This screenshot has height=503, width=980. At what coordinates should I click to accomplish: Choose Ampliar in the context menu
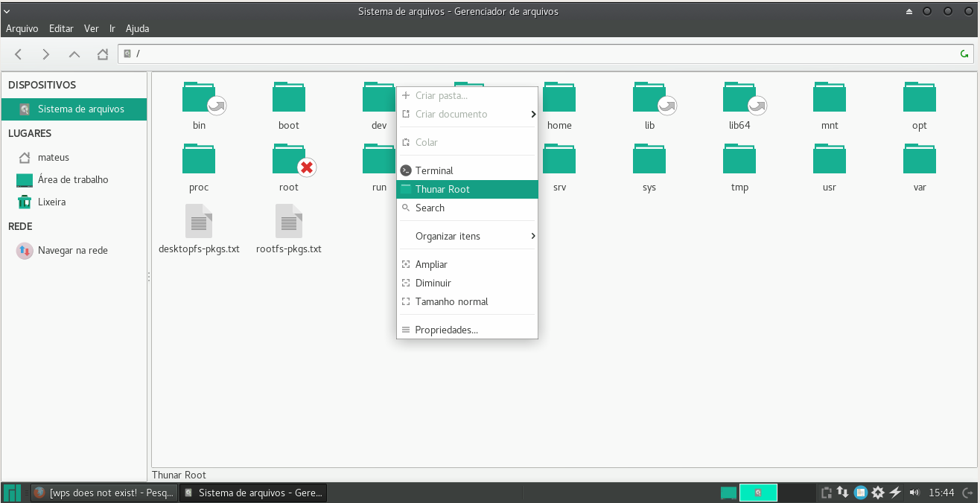(467, 265)
